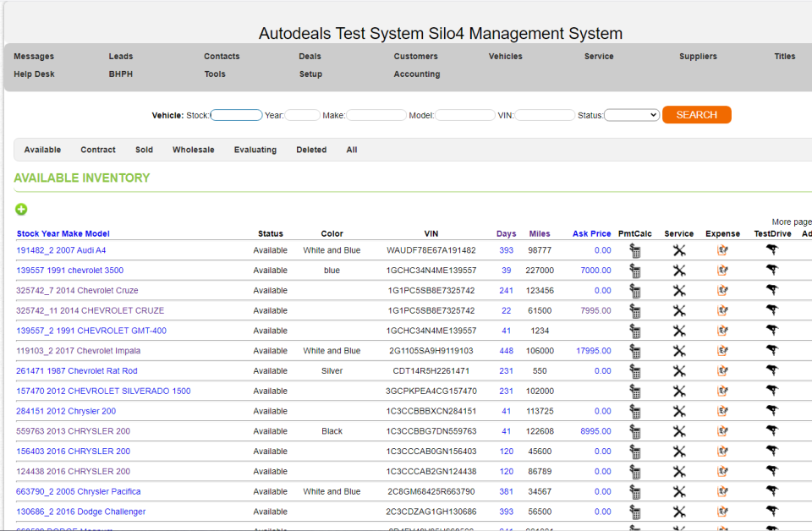Image resolution: width=812 pixels, height=531 pixels.
Task: Focus the Year search field
Action: pyautogui.click(x=303, y=115)
